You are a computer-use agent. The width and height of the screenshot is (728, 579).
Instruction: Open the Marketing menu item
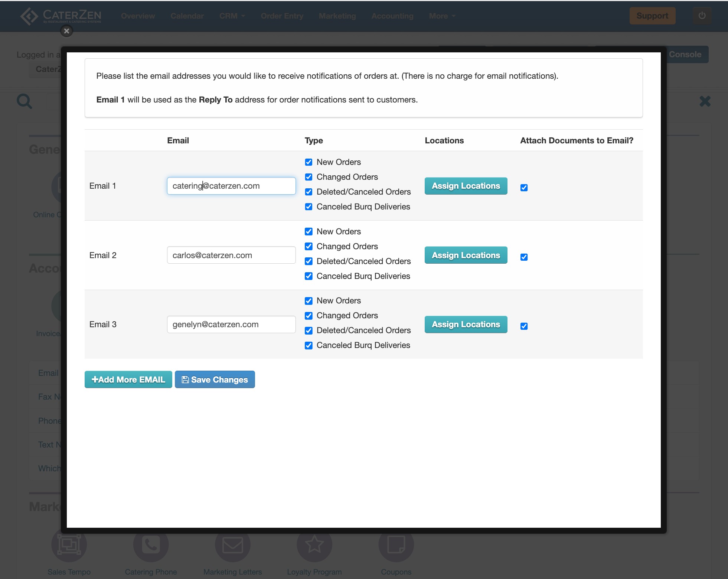pos(337,16)
